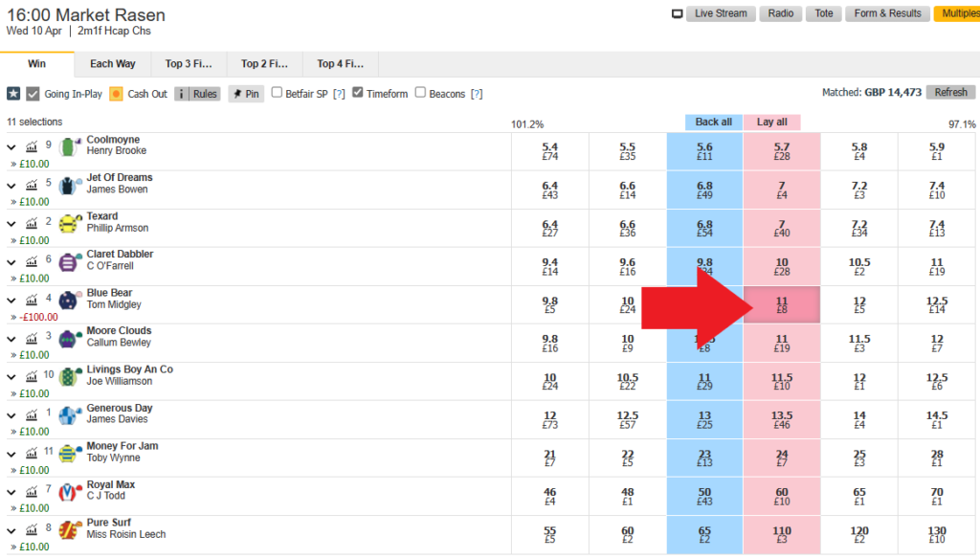This screenshot has width=980, height=558.
Task: Click the striped silks icon for Money For Jam
Action: tap(69, 454)
